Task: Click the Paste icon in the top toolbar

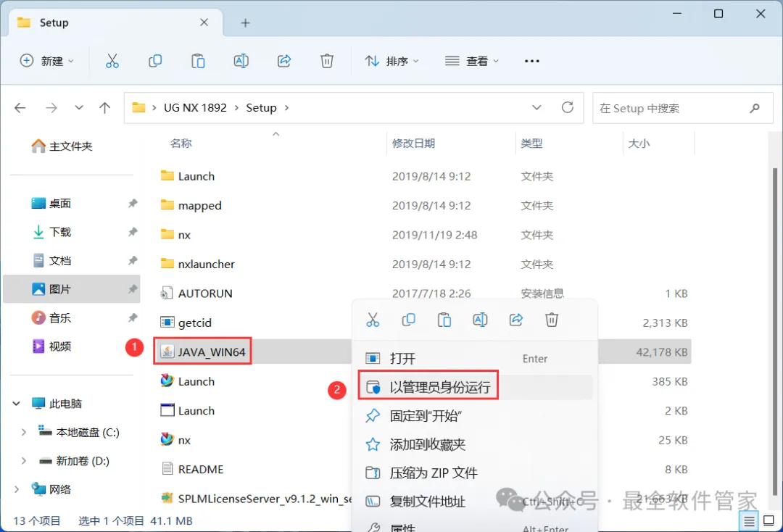Action: pos(198,61)
